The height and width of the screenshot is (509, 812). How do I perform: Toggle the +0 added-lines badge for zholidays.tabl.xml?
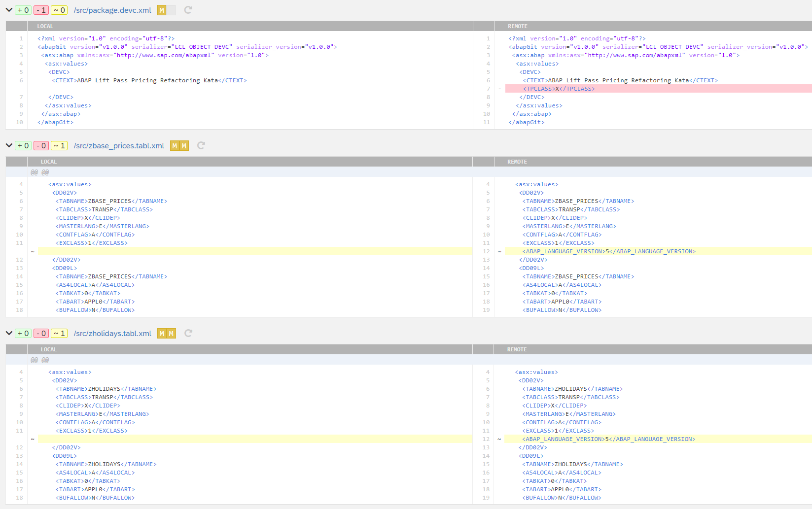coord(23,333)
